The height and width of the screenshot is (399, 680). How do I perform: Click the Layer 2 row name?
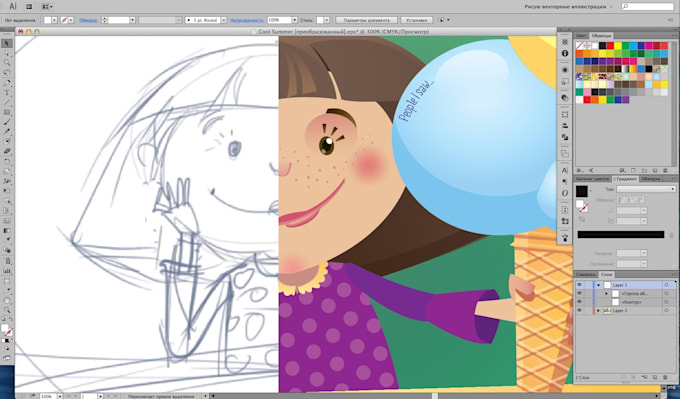point(620,311)
